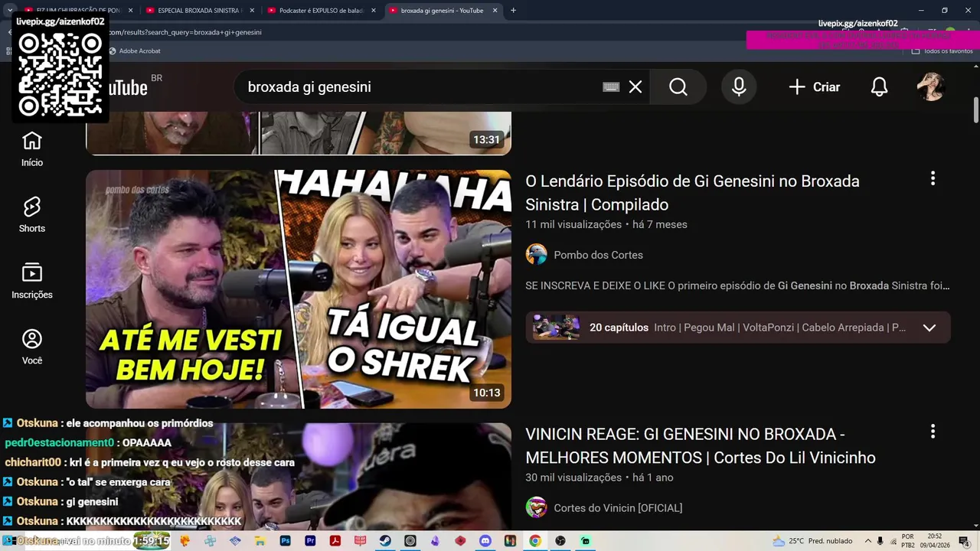980x551 pixels.
Task: Show hidden system tray icons
Action: [868, 541]
